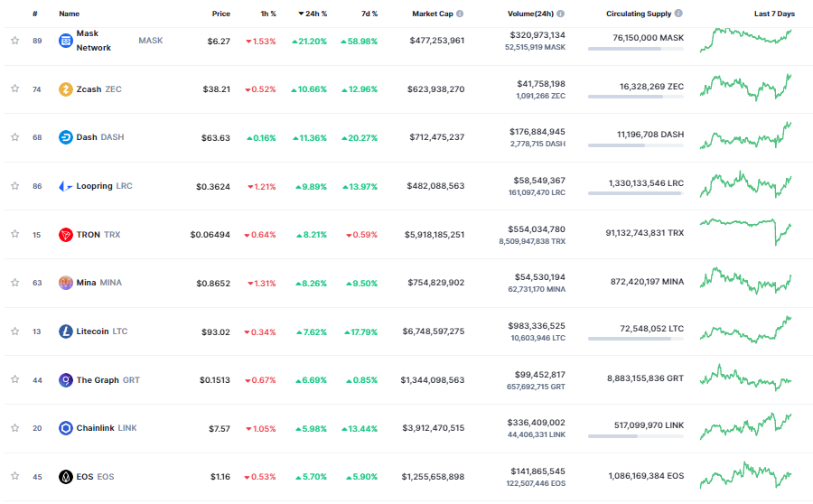Open the Zcash ZEC link
813x504 pixels.
98,89
